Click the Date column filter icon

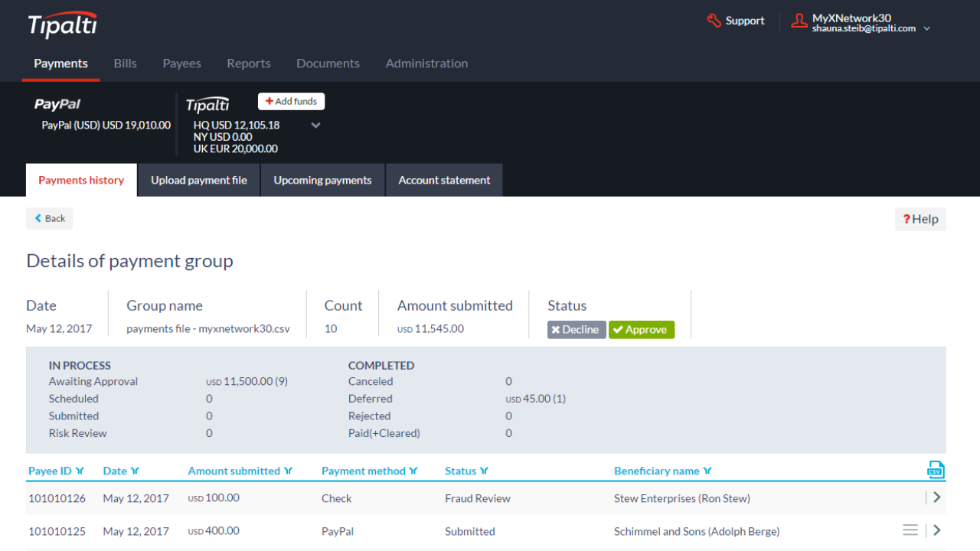point(136,471)
